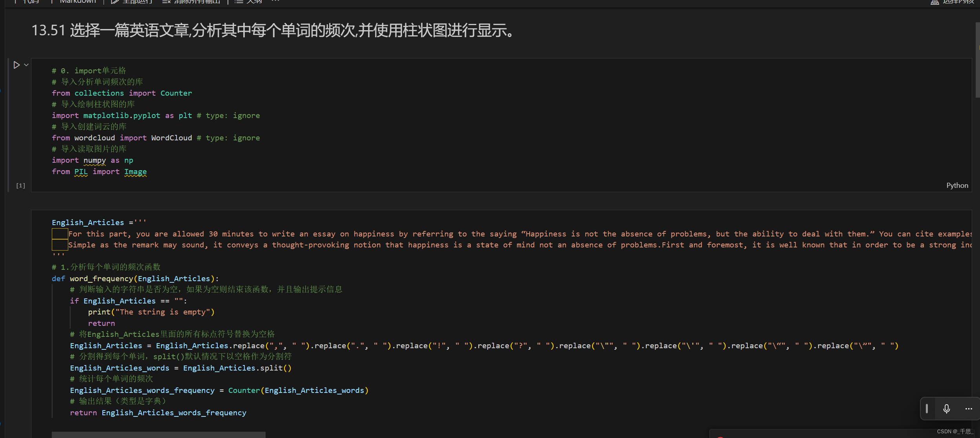Place cursor on 'from collections import Counter' line
The width and height of the screenshot is (980, 438).
click(x=122, y=93)
